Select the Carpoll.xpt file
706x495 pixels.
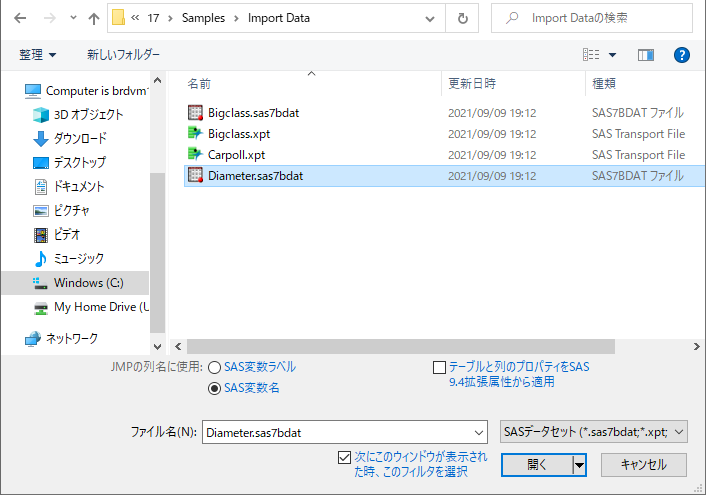point(236,155)
